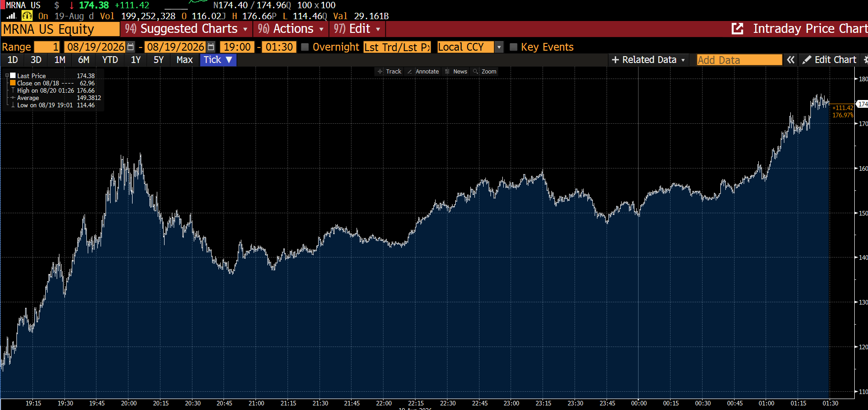Click the yellow gauge indicator icon
This screenshot has height=410, width=868.
click(x=27, y=16)
